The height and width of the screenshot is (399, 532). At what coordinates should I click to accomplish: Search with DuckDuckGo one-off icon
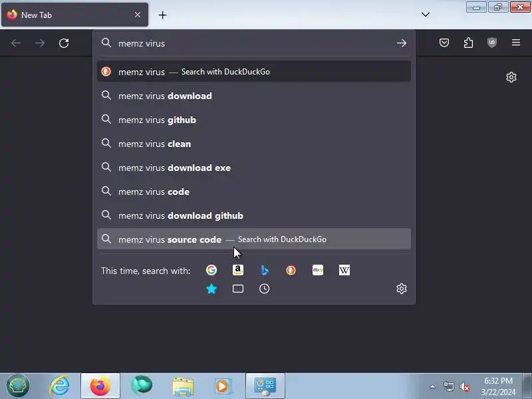pyautogui.click(x=291, y=270)
